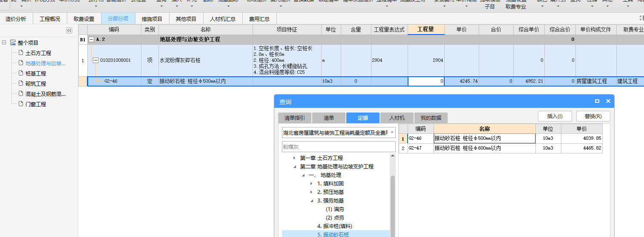
Task: Click the 房屋建筑工程 cell in the G2-46 row
Action: [596, 81]
